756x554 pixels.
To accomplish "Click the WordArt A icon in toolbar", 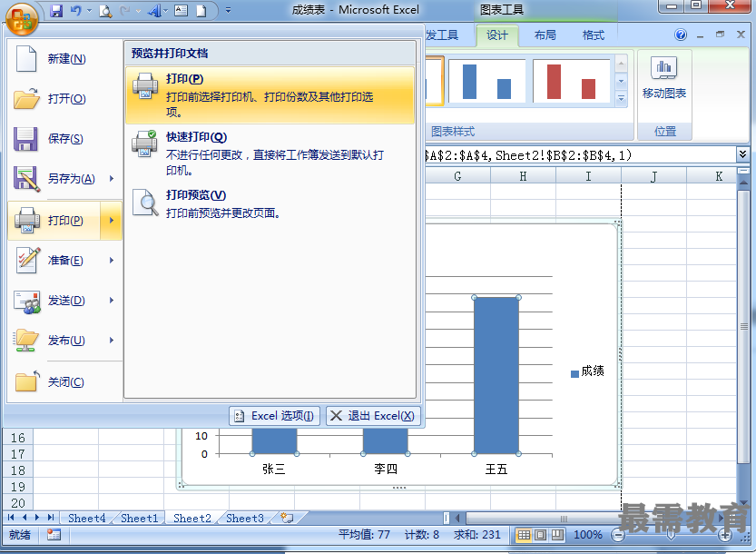I will [154, 11].
